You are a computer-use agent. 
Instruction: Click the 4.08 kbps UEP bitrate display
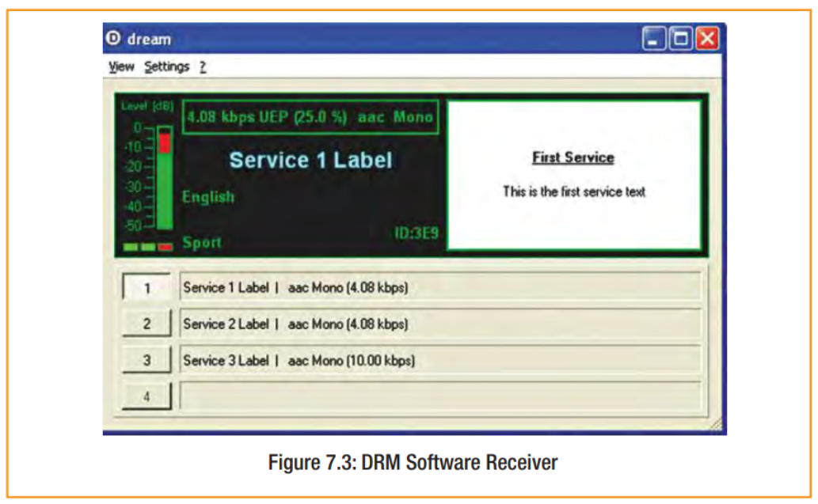coord(310,117)
